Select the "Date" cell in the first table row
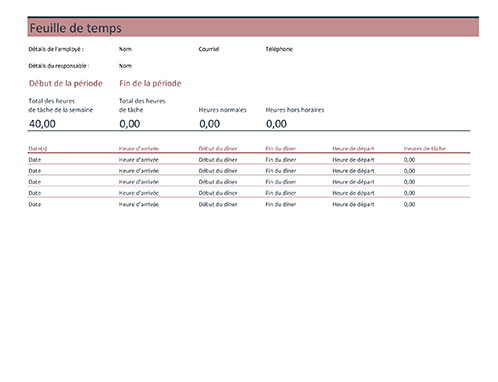498x382 pixels. (x=35, y=160)
